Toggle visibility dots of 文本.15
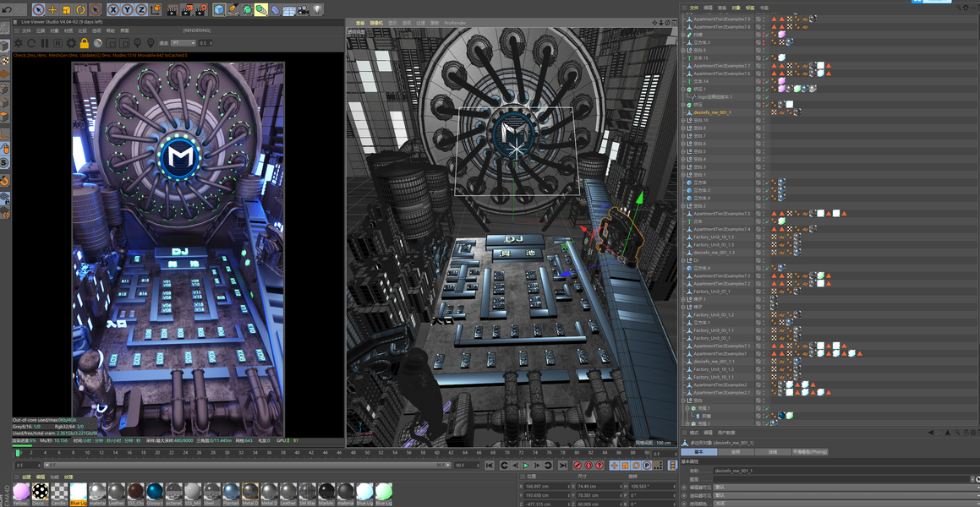 764,58
